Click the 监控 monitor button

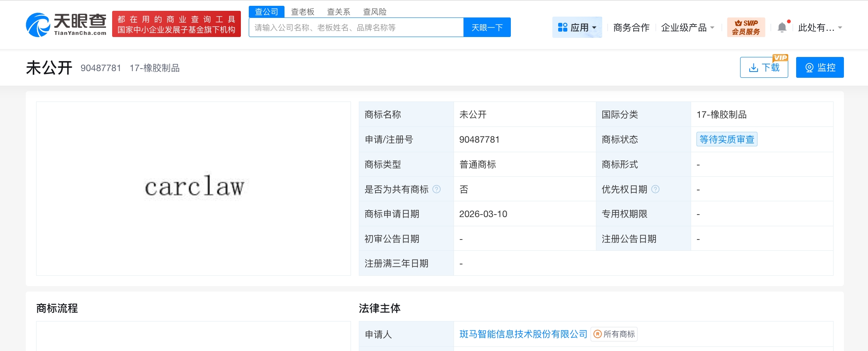tap(820, 67)
